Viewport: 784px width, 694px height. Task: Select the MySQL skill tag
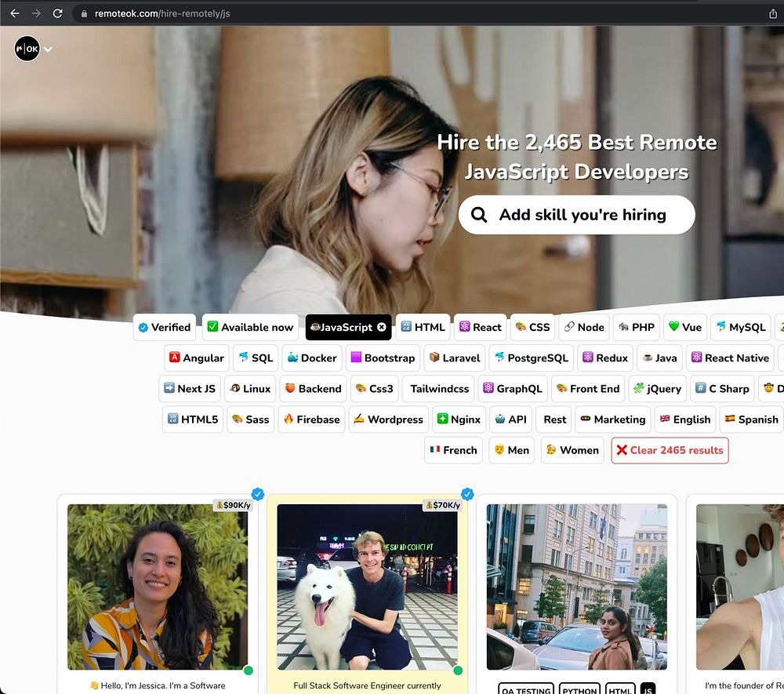click(741, 327)
